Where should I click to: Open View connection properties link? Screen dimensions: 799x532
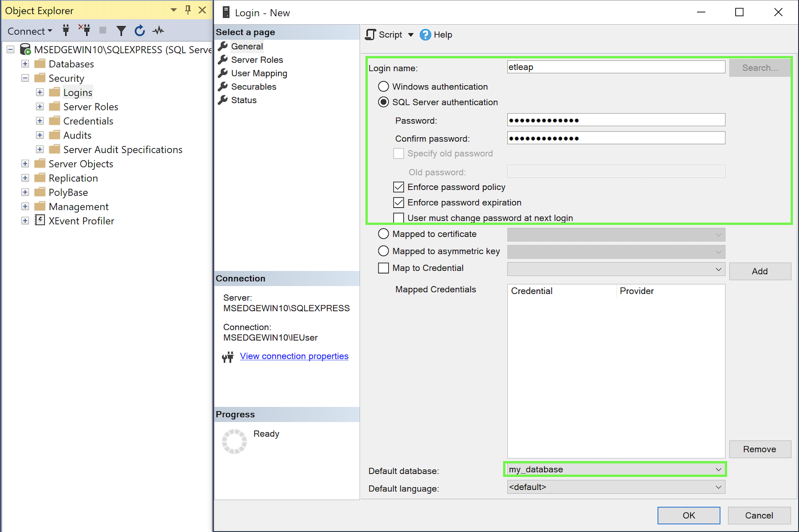[x=294, y=356]
